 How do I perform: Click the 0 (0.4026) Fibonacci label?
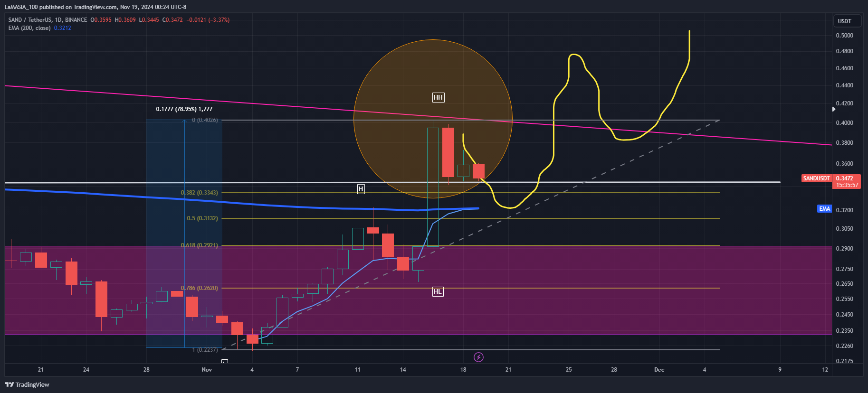(x=205, y=120)
